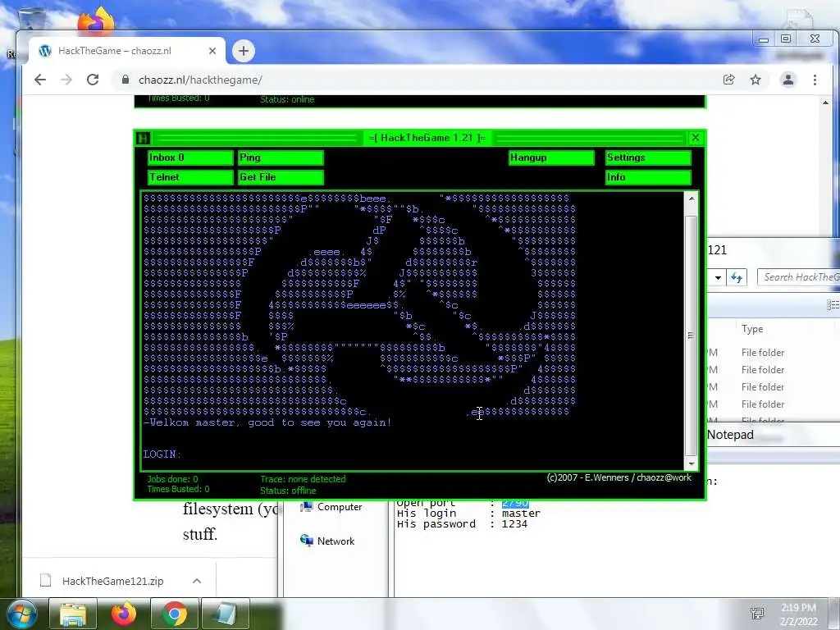Viewport: 840px width, 630px height.
Task: Close the HackTheGame browser tab
Action: (x=212, y=51)
